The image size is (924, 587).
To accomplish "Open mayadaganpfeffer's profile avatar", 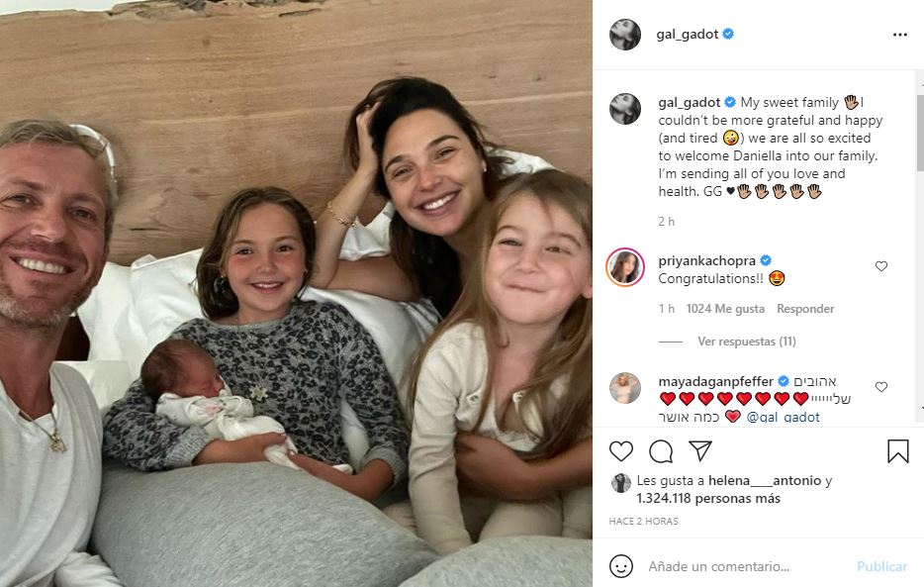I will (x=625, y=388).
